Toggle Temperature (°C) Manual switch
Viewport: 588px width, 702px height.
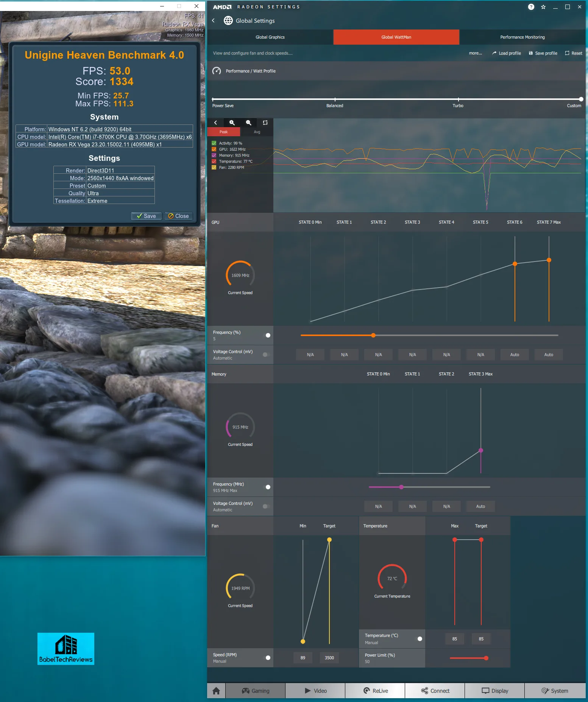tap(418, 639)
